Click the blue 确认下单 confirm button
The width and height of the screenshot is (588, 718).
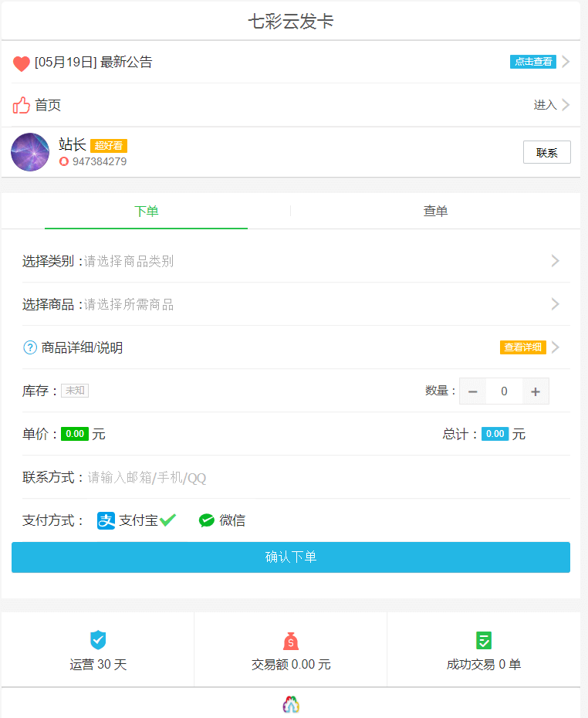[291, 557]
